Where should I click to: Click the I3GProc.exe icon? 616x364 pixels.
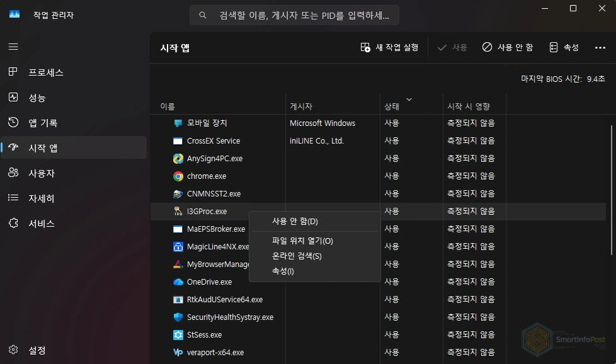[178, 211]
